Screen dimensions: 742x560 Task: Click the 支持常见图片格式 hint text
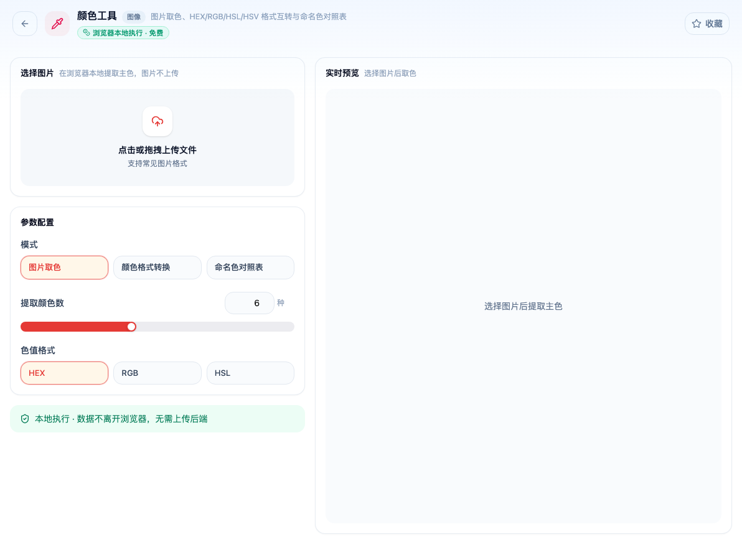click(x=157, y=164)
